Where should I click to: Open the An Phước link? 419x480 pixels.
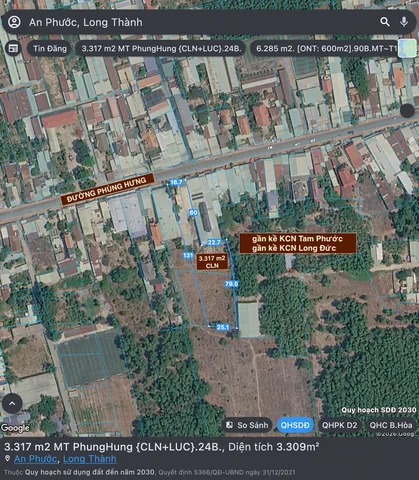tap(35, 459)
